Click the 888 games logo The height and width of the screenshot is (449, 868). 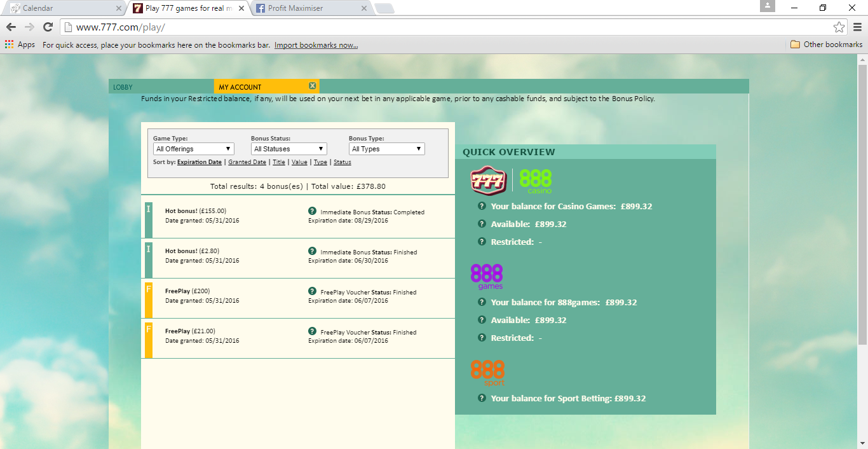click(487, 277)
